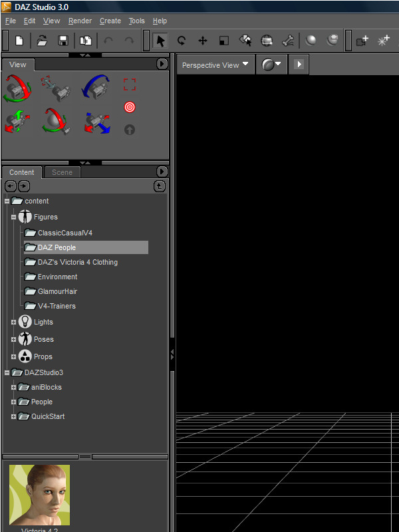The height and width of the screenshot is (532, 399).
Task: Click the Open file folder icon
Action: coord(42,41)
